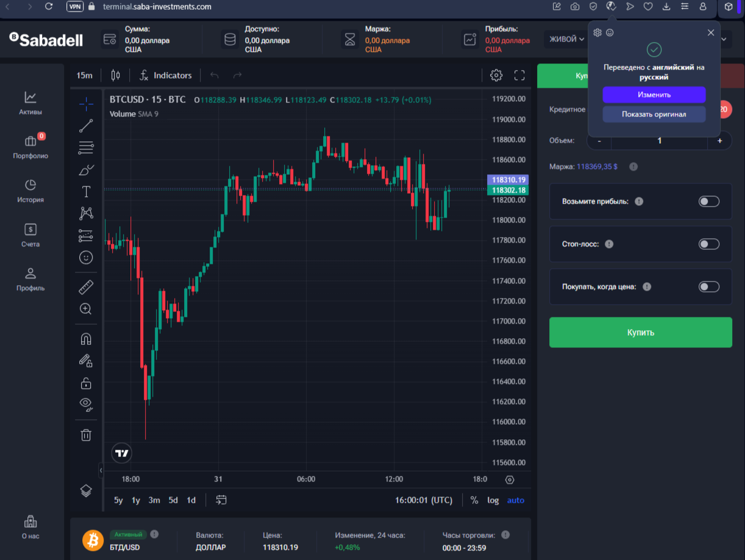Screen dimensions: 745x560
Task: Select the trend line drawing tool
Action: [86, 126]
